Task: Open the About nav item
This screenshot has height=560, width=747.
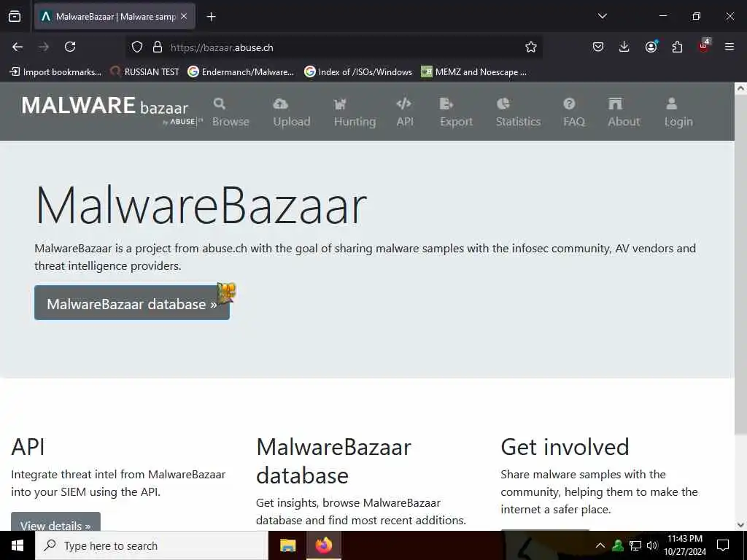Action: click(x=624, y=112)
